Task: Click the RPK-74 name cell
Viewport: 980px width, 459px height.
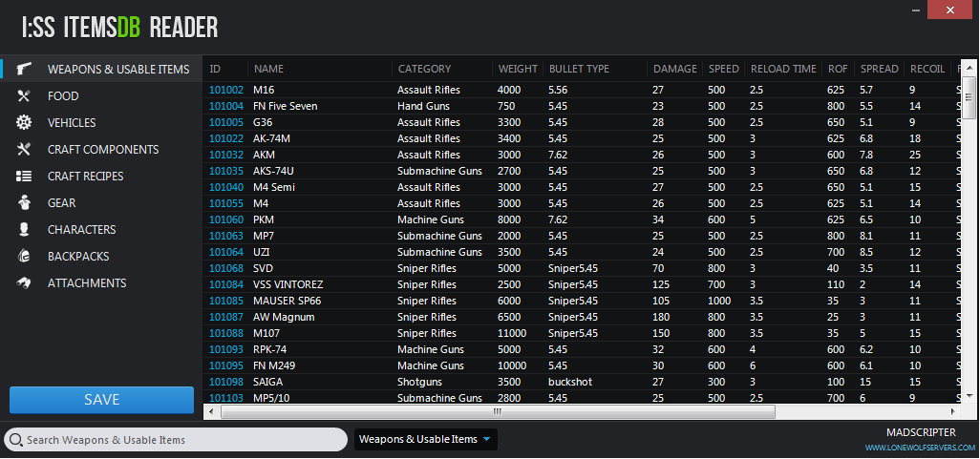Action: tap(270, 349)
